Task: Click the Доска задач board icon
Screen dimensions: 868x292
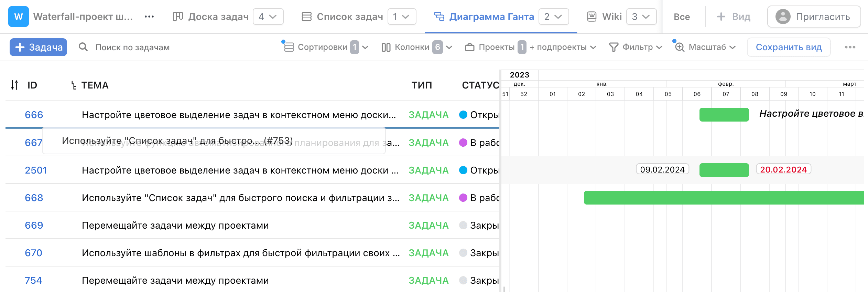Action: point(178,17)
